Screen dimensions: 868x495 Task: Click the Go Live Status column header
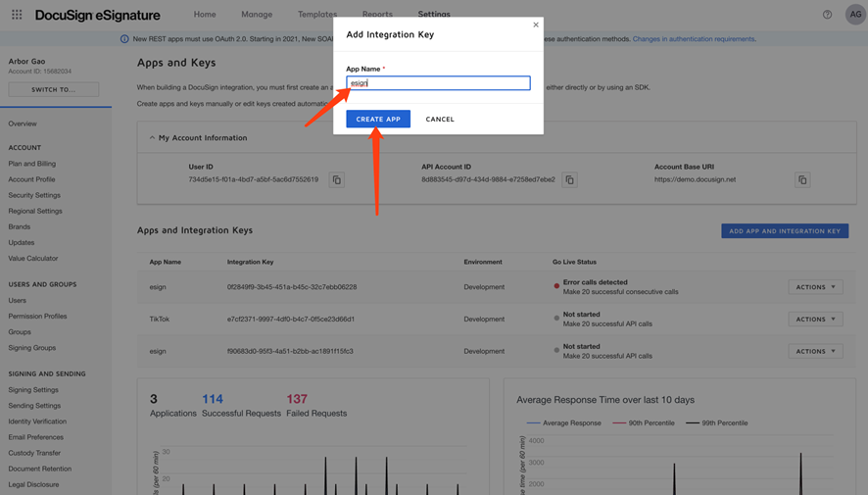click(574, 262)
